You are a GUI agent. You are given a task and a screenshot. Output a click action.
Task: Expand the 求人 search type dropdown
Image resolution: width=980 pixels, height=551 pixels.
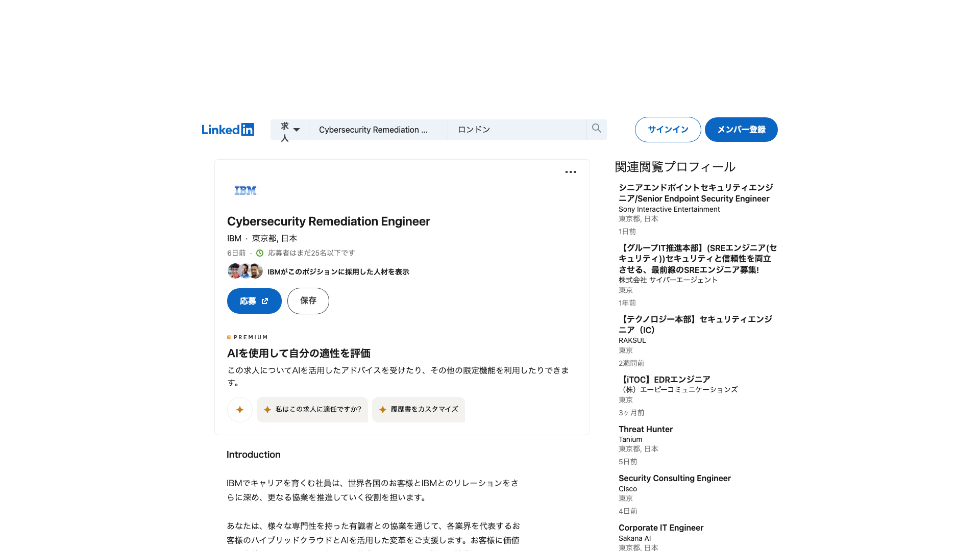coord(290,130)
